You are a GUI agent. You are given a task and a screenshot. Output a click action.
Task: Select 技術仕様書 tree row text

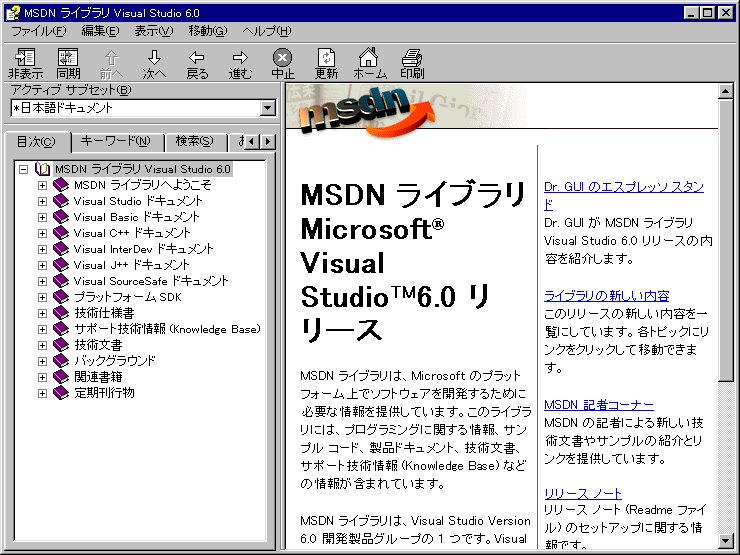click(104, 313)
